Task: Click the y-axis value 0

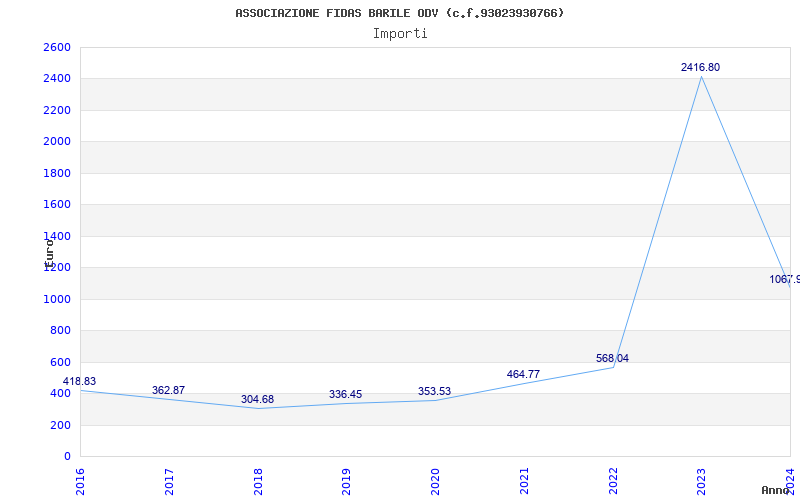Action: [67, 457]
